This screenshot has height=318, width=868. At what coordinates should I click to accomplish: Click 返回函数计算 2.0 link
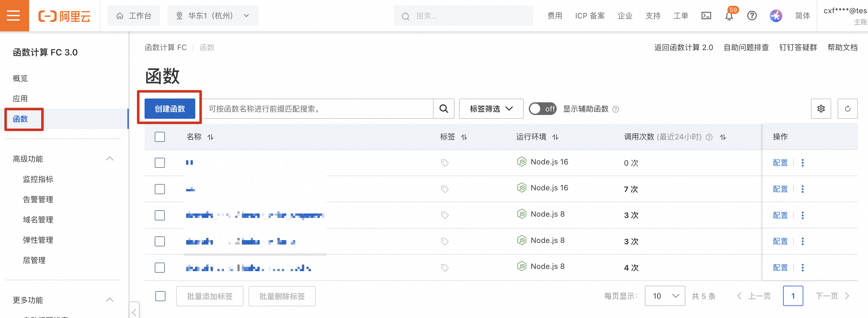(x=683, y=48)
